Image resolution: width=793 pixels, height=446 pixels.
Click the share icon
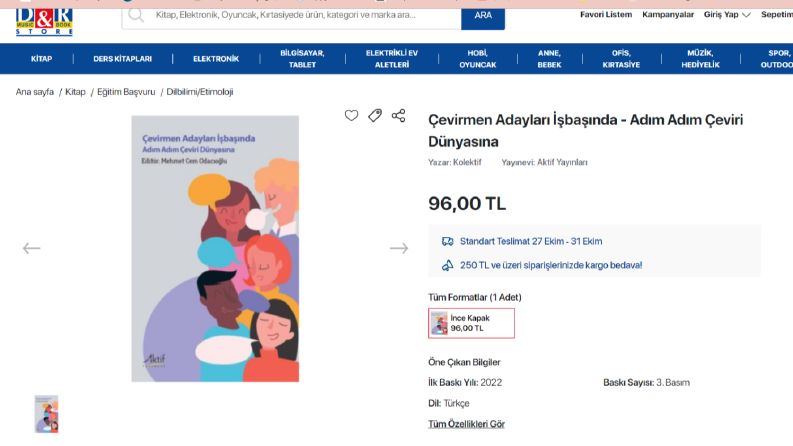click(x=399, y=115)
